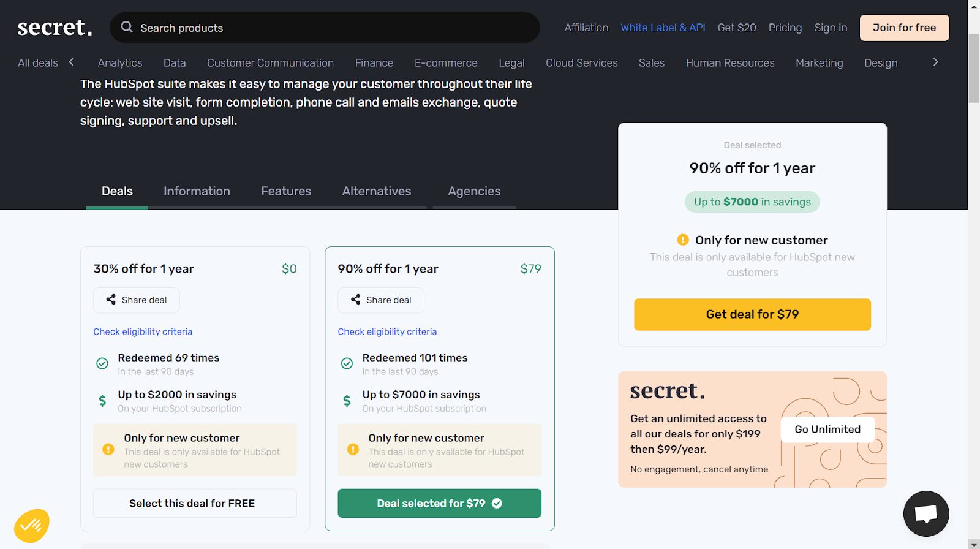The height and width of the screenshot is (549, 980).
Task: Switch to the Features tab
Action: [x=286, y=191]
